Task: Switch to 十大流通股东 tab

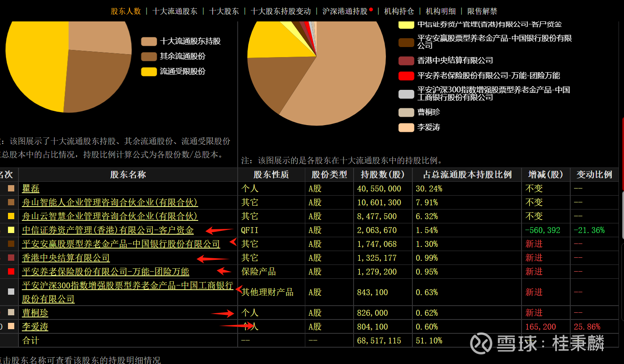Action: 175,11
